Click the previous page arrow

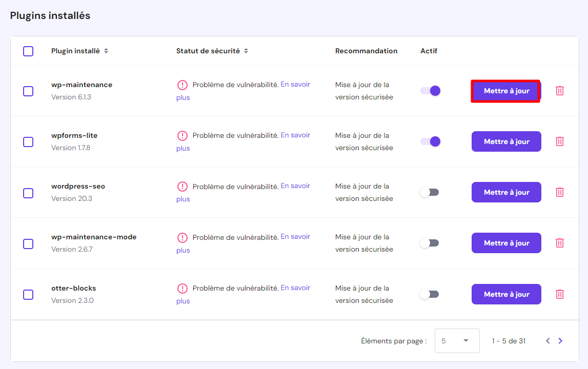[548, 340]
